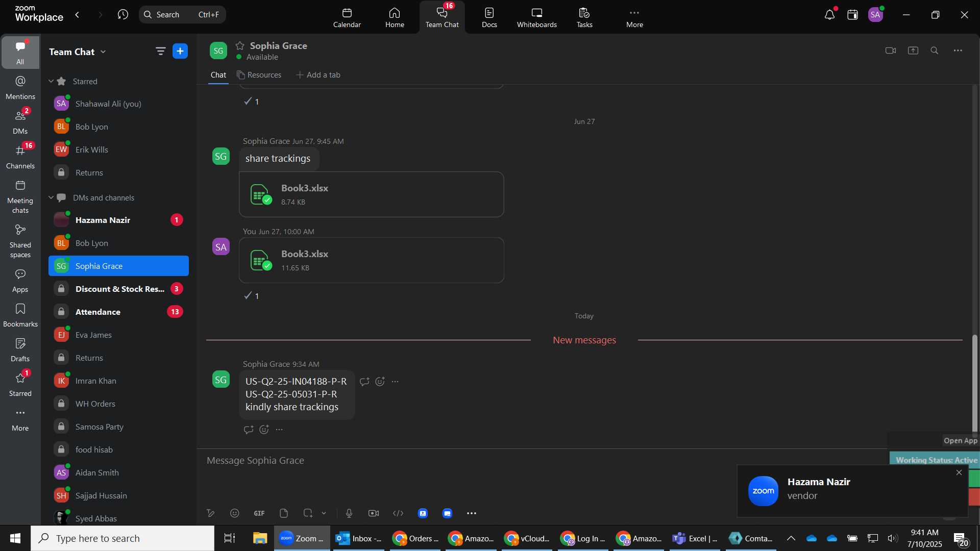The image size is (980, 551).
Task: Open the Starred sidebar section
Action: (20, 385)
